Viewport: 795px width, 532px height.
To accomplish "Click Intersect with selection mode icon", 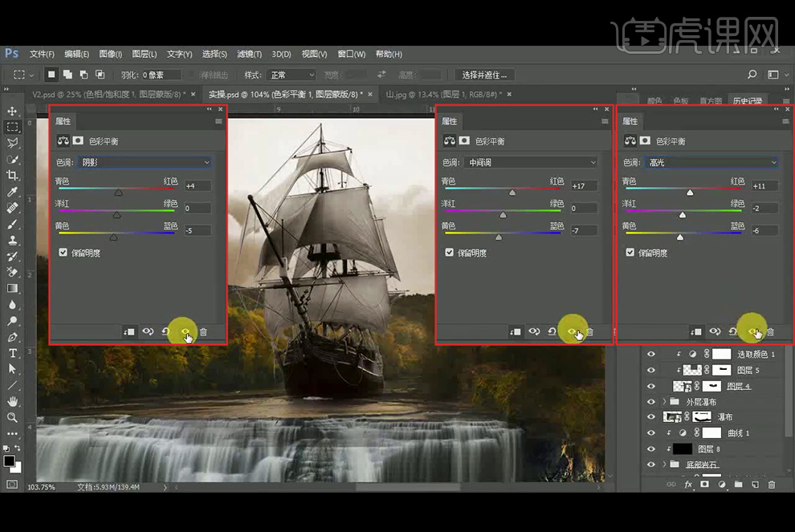I will 100,75.
